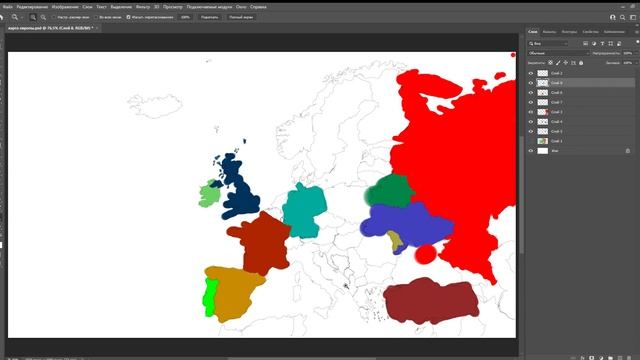The height and width of the screenshot is (360, 640).
Task: Click the artboard nesting lock icon
Action: pyautogui.click(x=573, y=63)
